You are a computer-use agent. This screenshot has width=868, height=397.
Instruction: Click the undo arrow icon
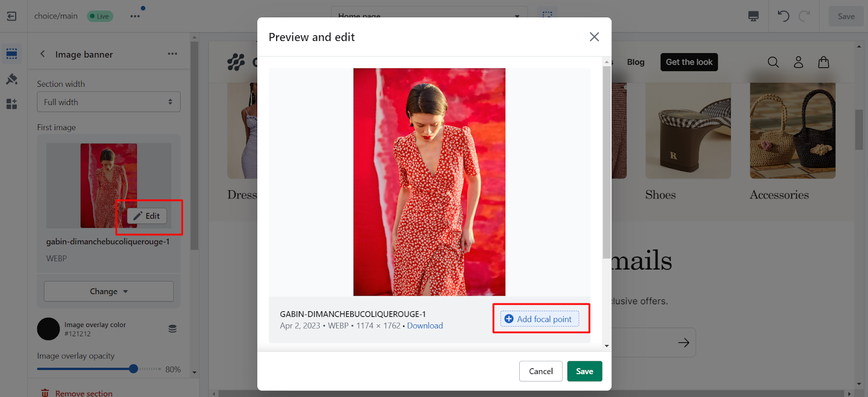click(783, 16)
